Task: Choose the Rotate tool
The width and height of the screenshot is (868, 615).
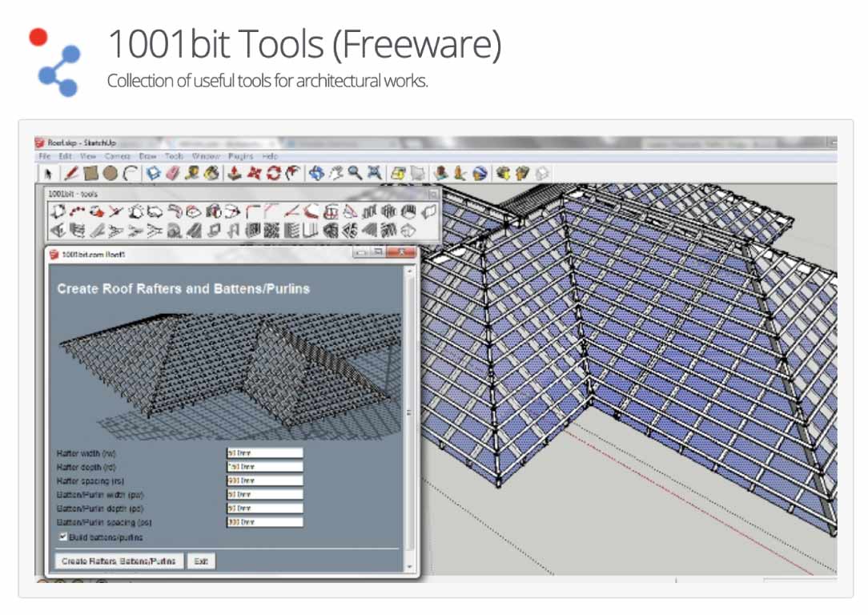Action: point(274,173)
